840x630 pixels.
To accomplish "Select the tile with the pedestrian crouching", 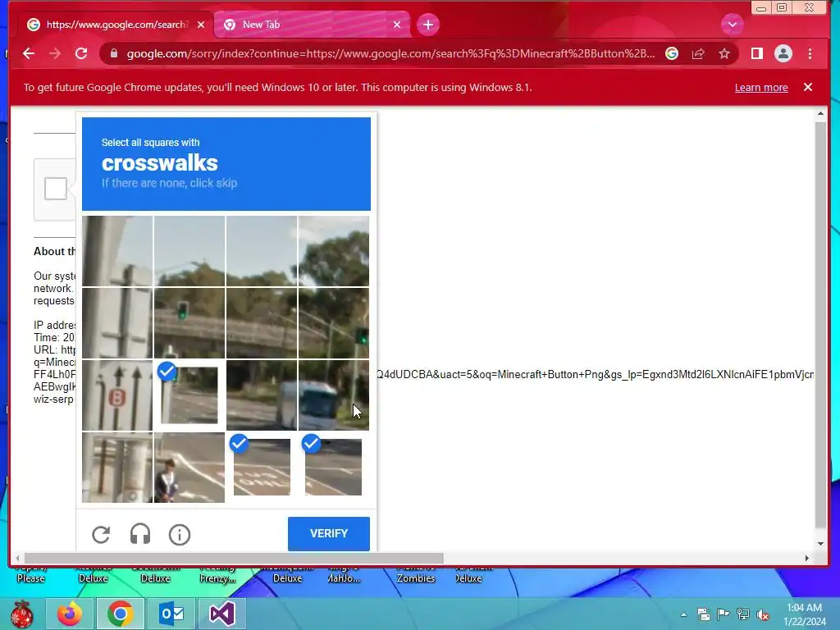I will (x=189, y=468).
